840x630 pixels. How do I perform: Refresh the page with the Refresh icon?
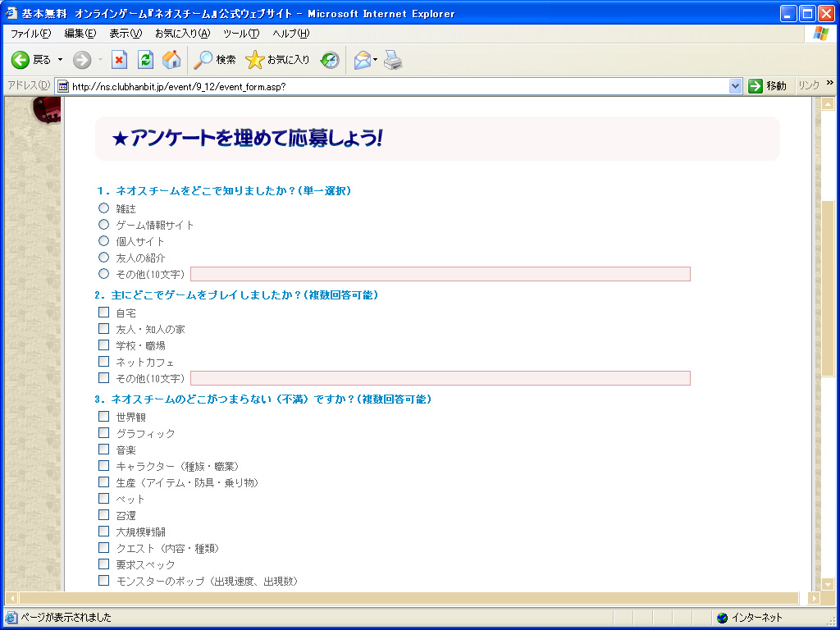[145, 60]
